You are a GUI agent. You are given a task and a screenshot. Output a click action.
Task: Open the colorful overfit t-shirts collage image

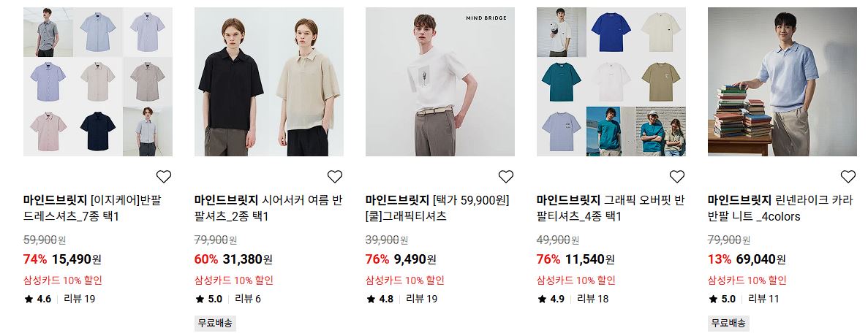click(611, 82)
